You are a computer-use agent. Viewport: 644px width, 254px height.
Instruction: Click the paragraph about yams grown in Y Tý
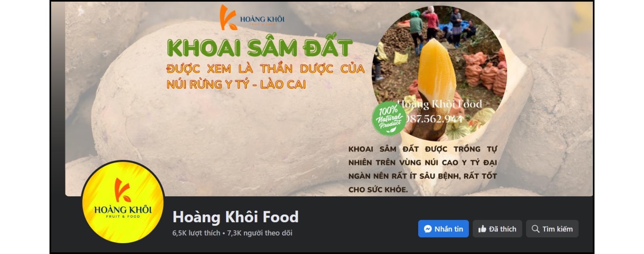click(423, 169)
